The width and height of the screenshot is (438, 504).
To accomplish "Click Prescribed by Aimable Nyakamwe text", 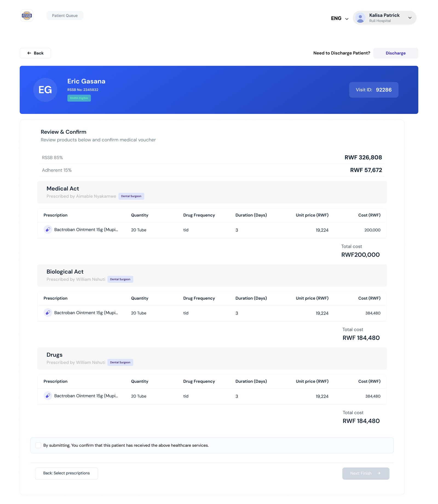I will click(81, 196).
